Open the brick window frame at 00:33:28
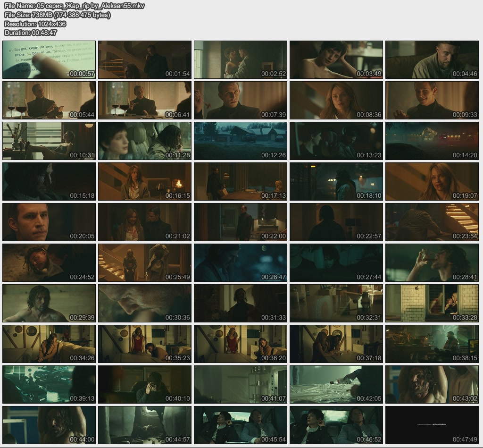The height and width of the screenshot is (448, 483). [432, 303]
